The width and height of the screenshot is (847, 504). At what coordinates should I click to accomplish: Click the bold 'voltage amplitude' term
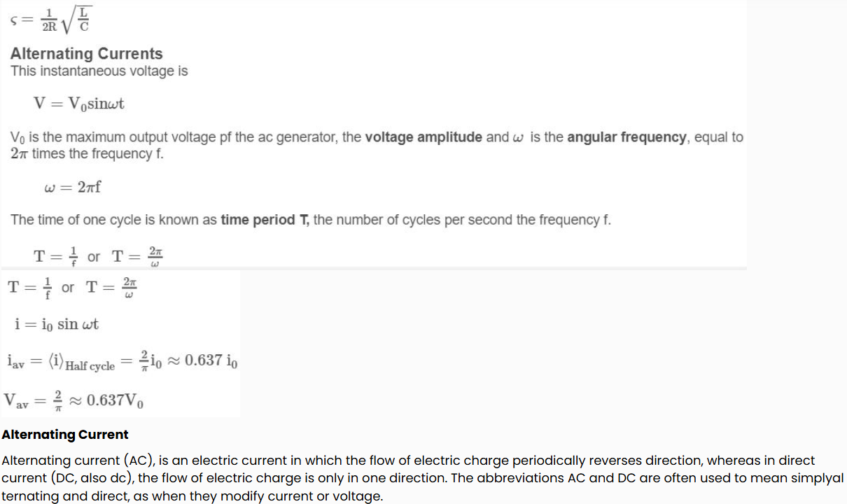[423, 137]
